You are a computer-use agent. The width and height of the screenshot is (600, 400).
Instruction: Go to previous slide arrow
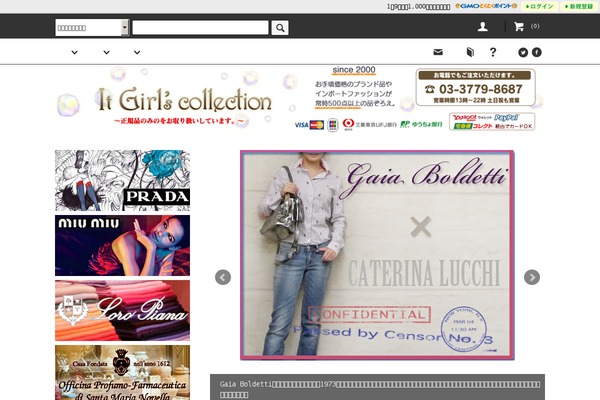point(223,277)
